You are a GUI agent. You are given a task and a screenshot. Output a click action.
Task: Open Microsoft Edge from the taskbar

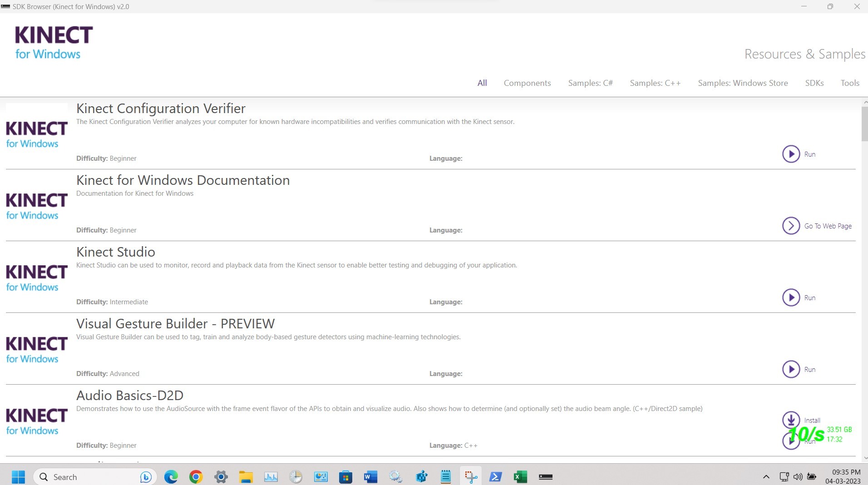(x=171, y=477)
